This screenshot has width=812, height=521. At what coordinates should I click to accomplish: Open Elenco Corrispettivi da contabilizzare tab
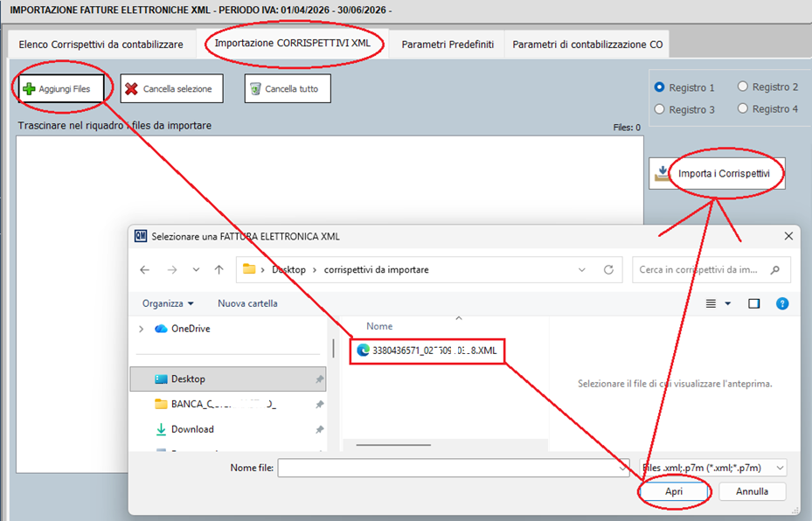click(x=101, y=44)
